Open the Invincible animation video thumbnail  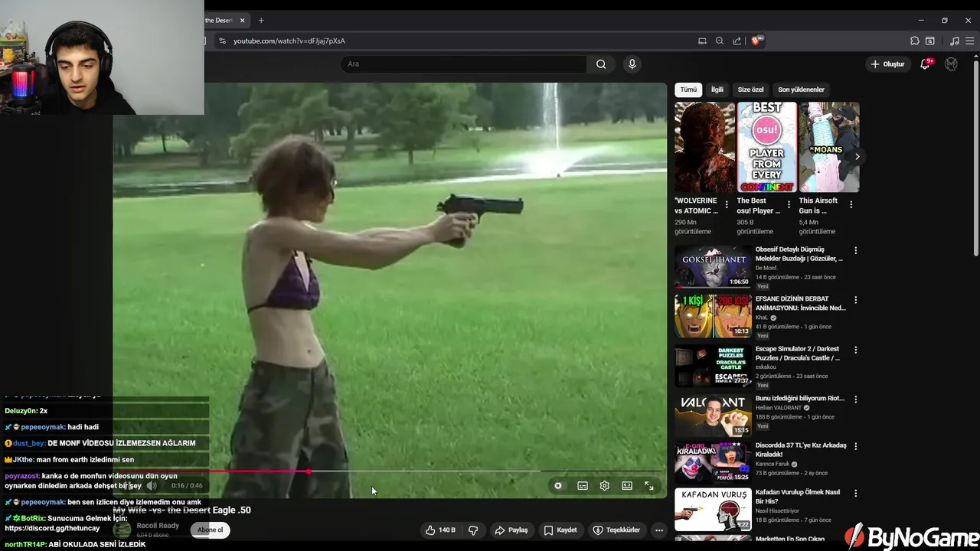(713, 316)
